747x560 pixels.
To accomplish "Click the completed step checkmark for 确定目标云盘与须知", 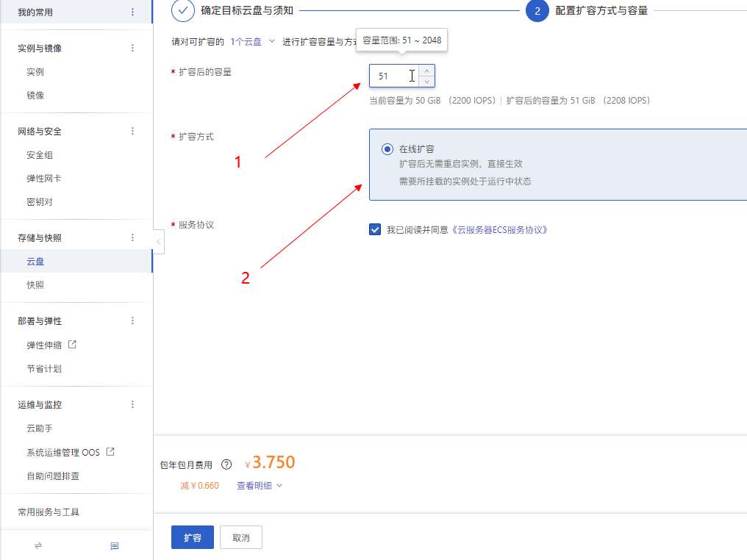I will [183, 11].
